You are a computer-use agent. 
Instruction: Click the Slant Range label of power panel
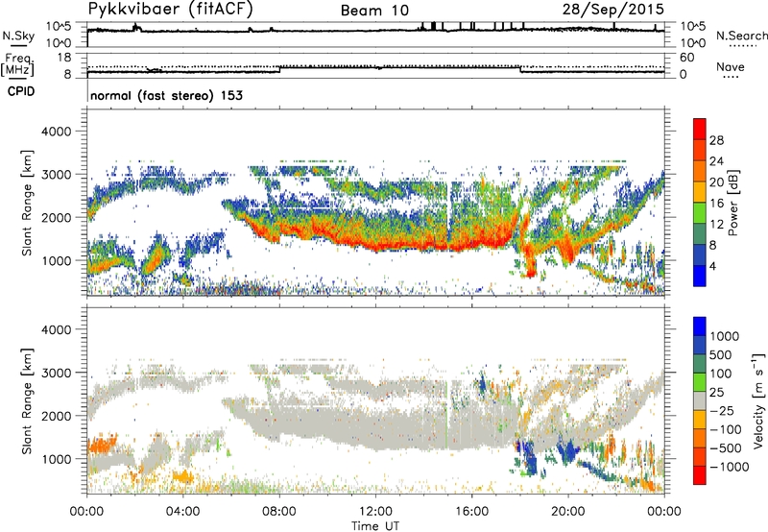pos(27,203)
